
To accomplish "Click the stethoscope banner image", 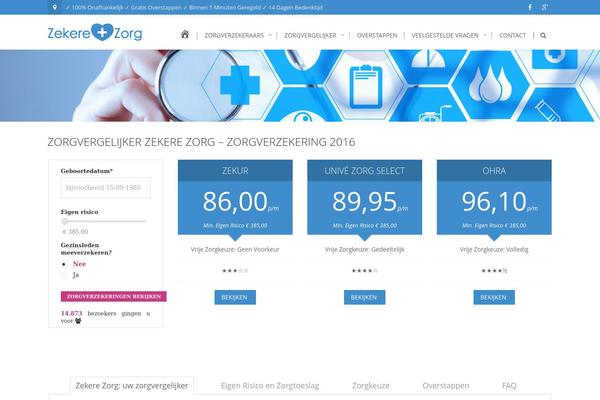I will pos(300,85).
